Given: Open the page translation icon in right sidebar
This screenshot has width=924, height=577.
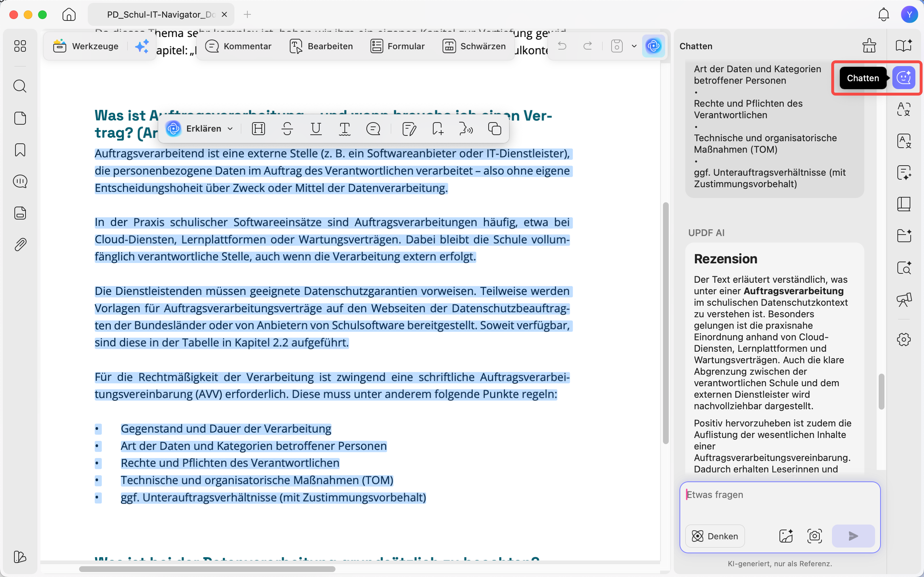Looking at the screenshot, I should tap(904, 141).
